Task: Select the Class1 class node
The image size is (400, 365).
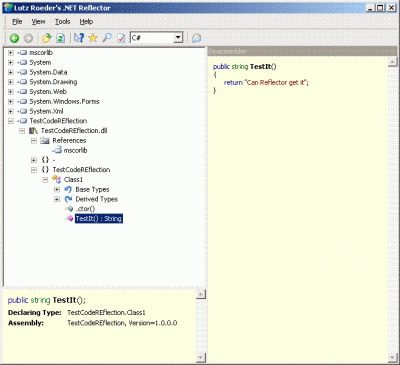Action: (73, 180)
